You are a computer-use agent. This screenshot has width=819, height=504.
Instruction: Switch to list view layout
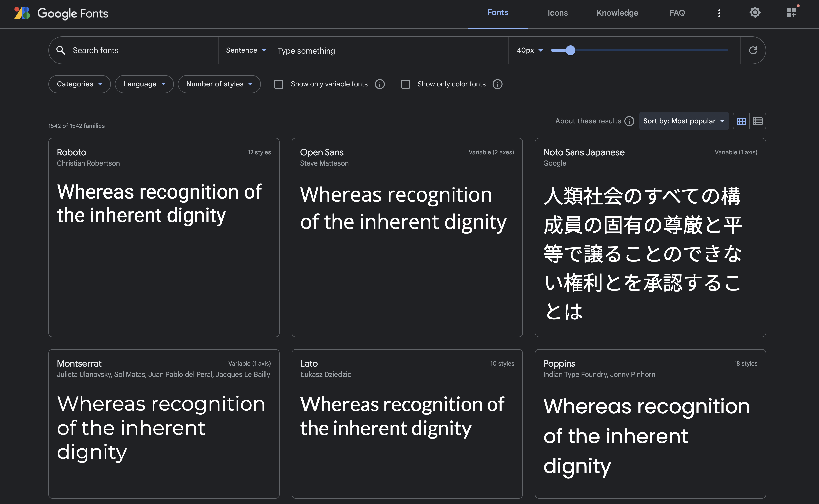point(758,121)
